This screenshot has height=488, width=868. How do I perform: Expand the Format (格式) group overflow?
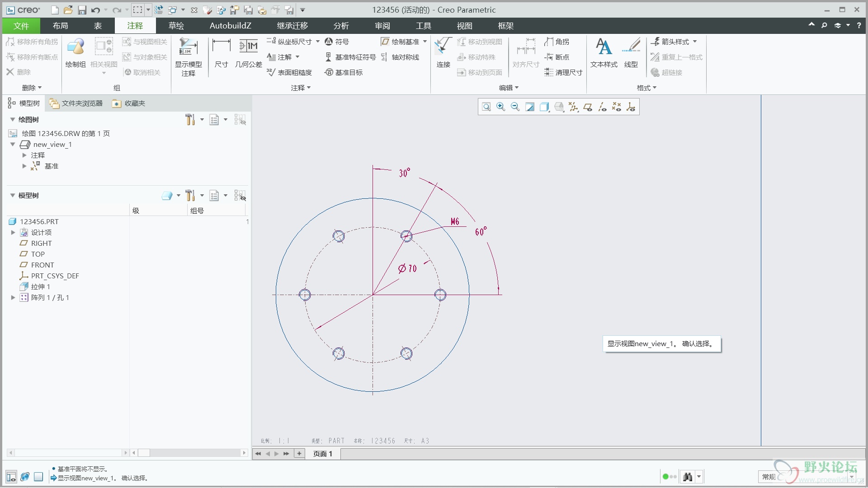(x=646, y=88)
